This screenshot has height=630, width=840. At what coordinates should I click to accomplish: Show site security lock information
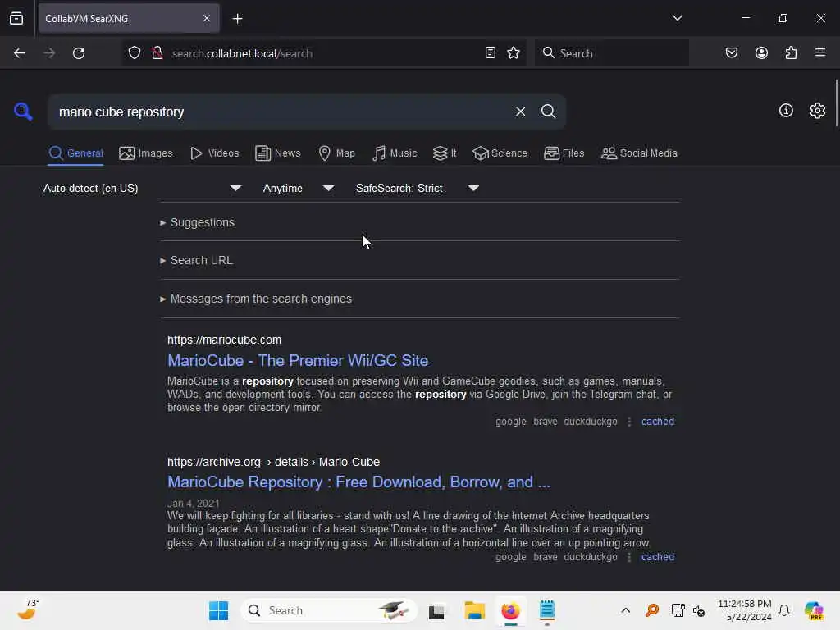pyautogui.click(x=157, y=53)
